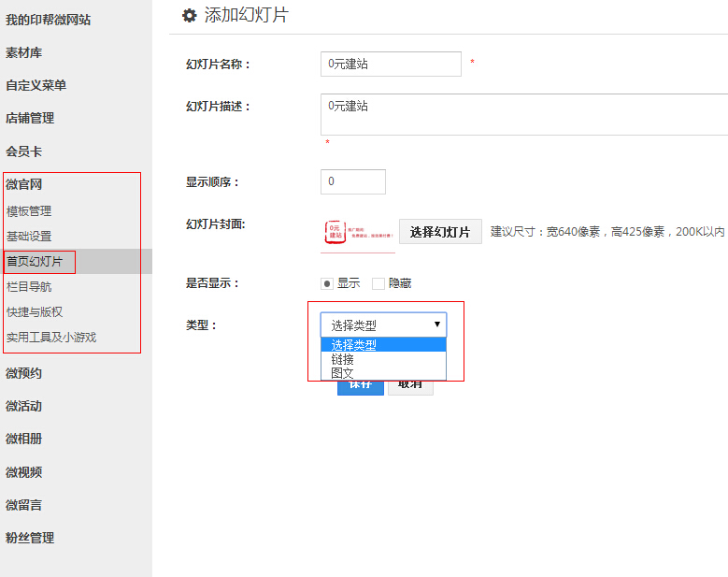Select the 显示 radio button
The height and width of the screenshot is (577, 728).
point(327,283)
